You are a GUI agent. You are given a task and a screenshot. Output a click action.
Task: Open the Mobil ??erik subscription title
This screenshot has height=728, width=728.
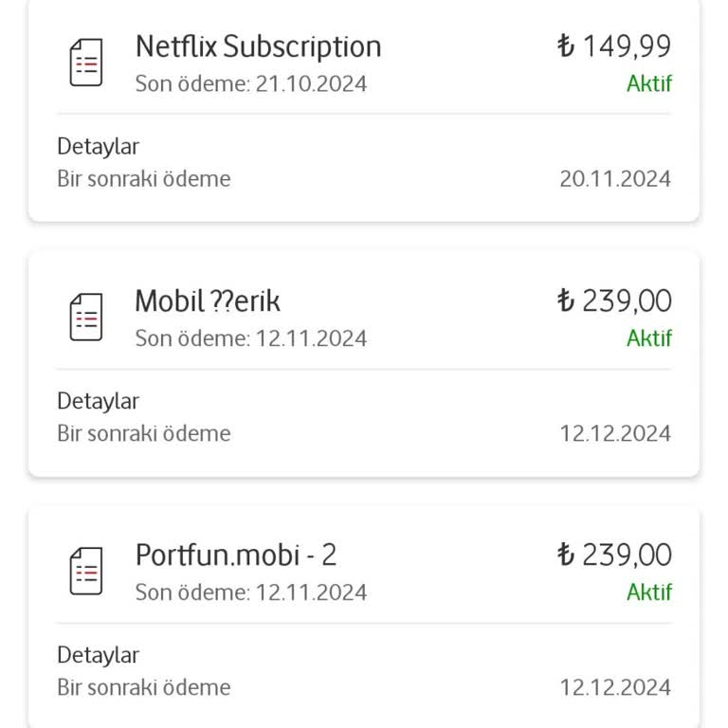tap(208, 301)
